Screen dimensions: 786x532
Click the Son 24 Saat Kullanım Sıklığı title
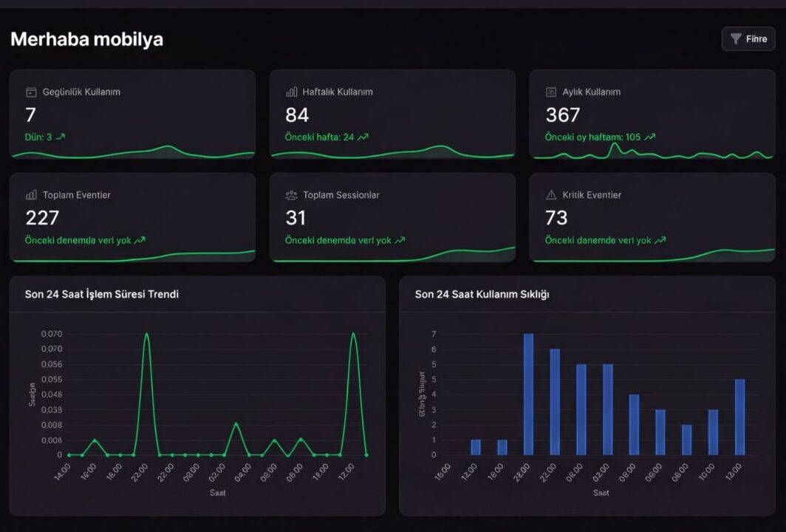pyautogui.click(x=482, y=294)
